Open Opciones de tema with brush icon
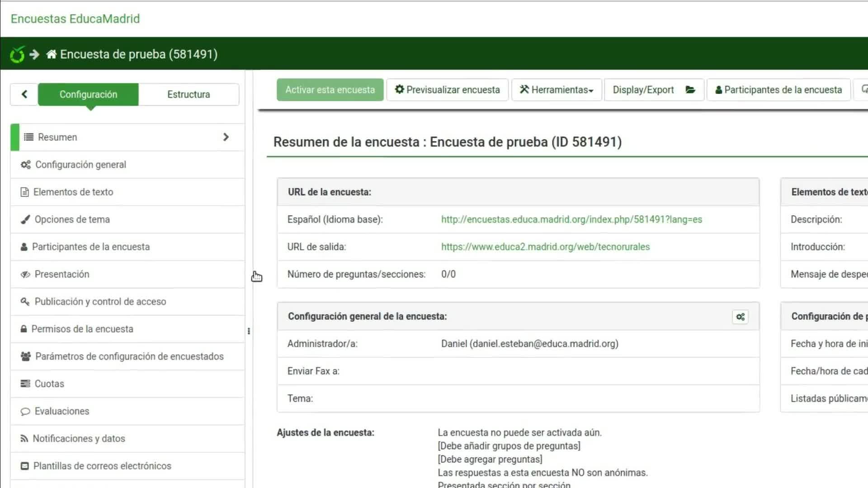868x488 pixels. point(72,220)
